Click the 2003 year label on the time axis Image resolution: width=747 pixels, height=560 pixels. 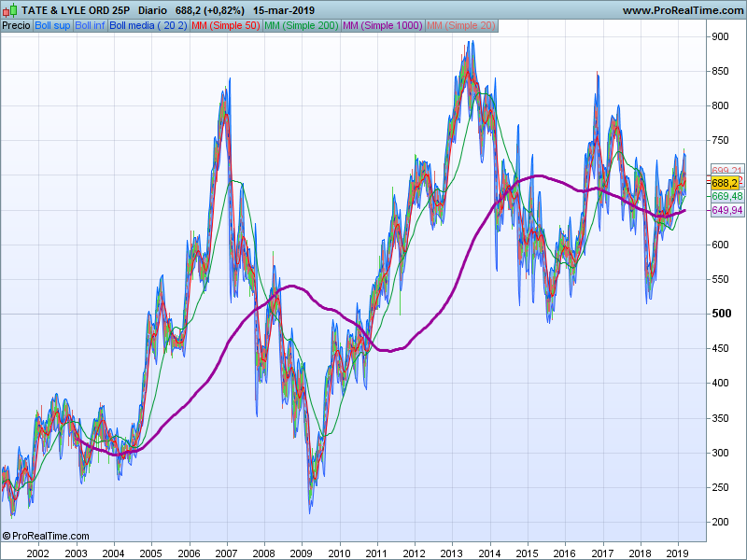[x=76, y=553]
